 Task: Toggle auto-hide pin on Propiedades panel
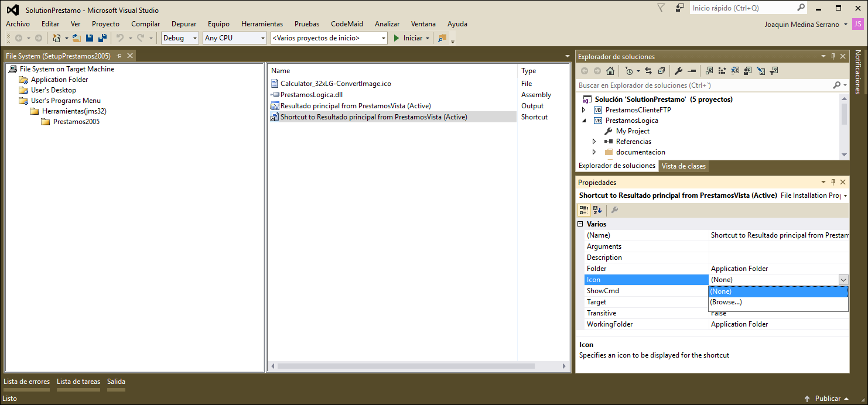[x=833, y=182]
